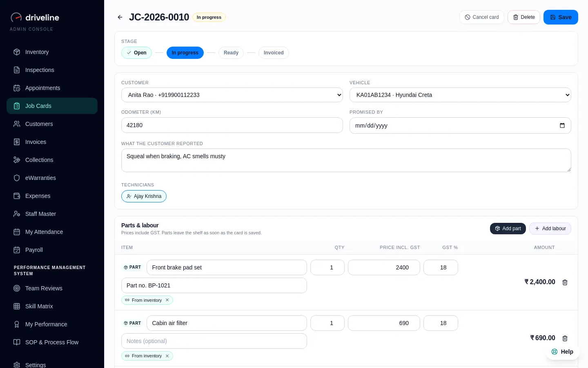
Task: Set stage to Ready
Action: (231, 53)
